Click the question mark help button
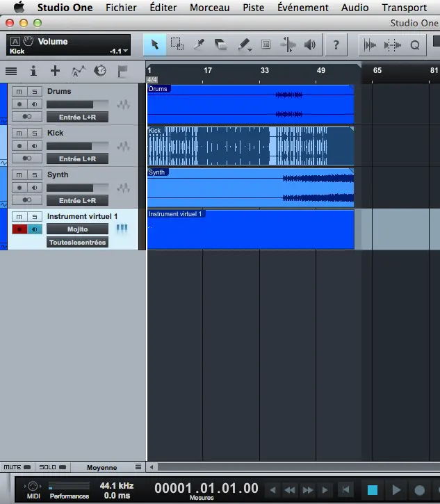Screen dimensions: 440x504 pos(336,44)
